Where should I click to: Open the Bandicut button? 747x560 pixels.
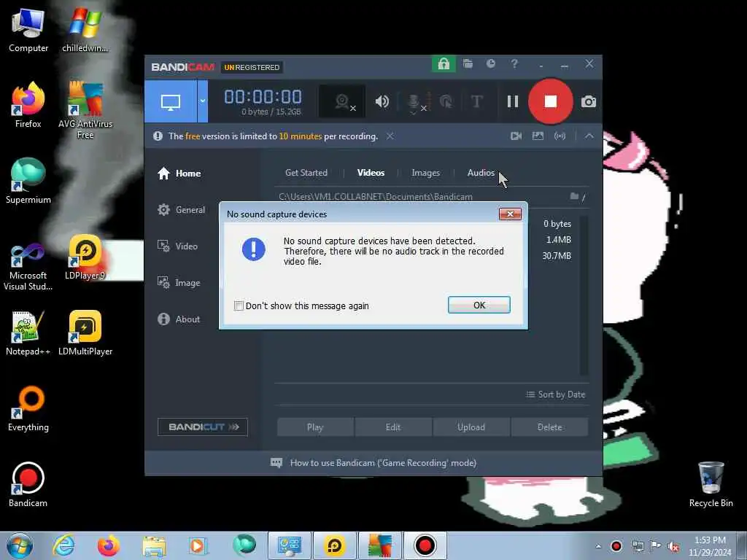(x=203, y=427)
